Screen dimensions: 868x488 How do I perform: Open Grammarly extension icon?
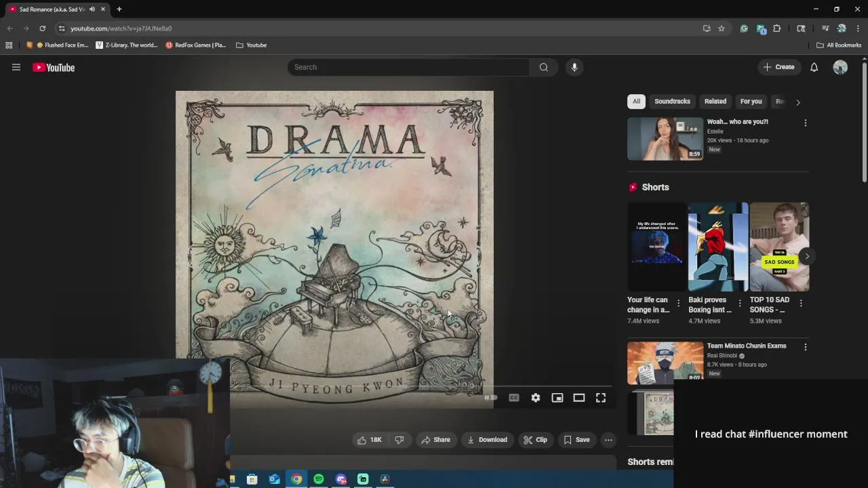tap(744, 28)
